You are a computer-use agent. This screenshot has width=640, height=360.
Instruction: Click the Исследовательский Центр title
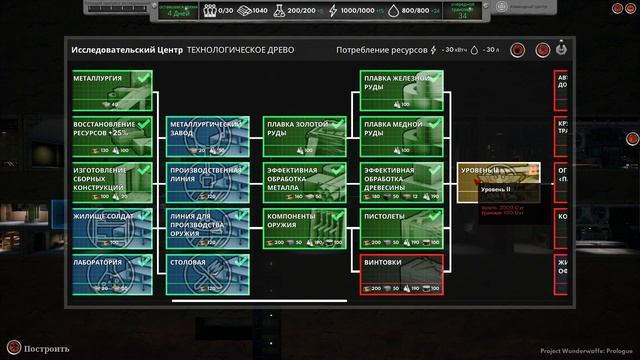click(127, 50)
